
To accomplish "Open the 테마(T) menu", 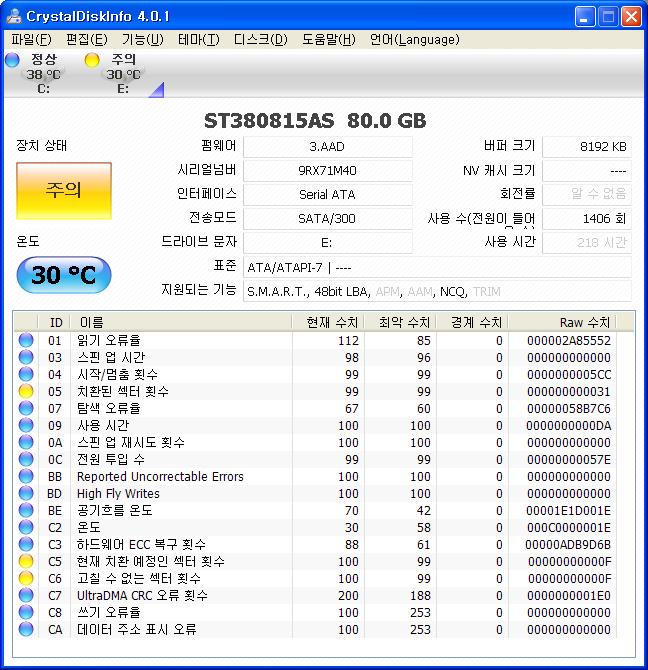I will (199, 40).
